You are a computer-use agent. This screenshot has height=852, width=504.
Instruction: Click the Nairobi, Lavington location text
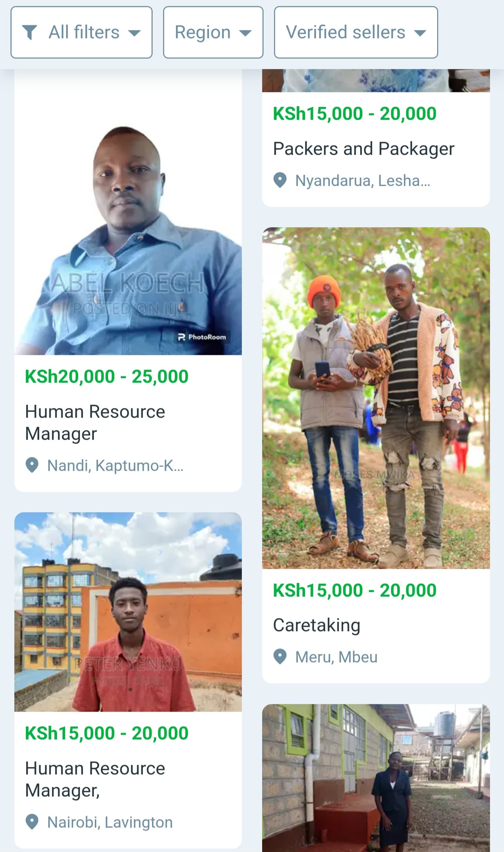coord(110,822)
